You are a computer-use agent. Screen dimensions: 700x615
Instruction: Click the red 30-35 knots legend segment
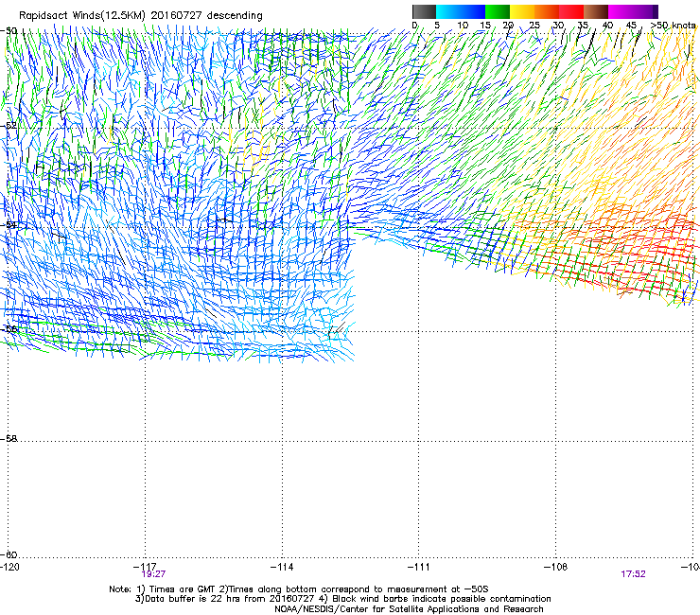571,11
